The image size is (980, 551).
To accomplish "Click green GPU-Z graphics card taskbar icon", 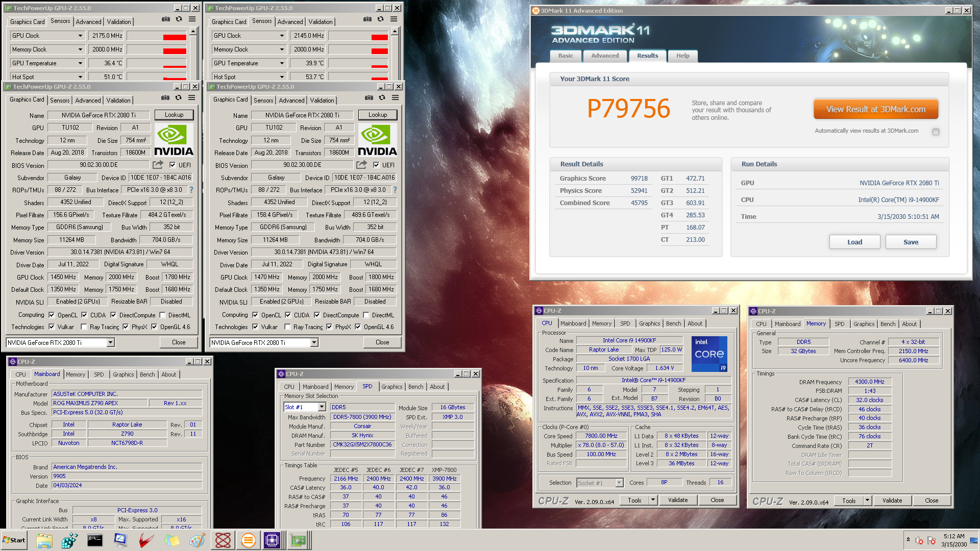I will coord(299,540).
